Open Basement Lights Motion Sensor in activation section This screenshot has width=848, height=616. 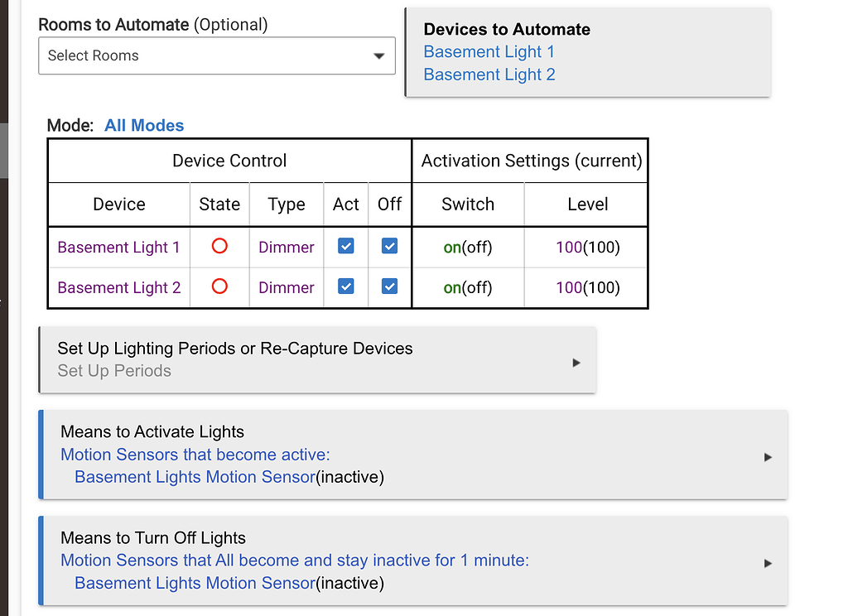(194, 477)
